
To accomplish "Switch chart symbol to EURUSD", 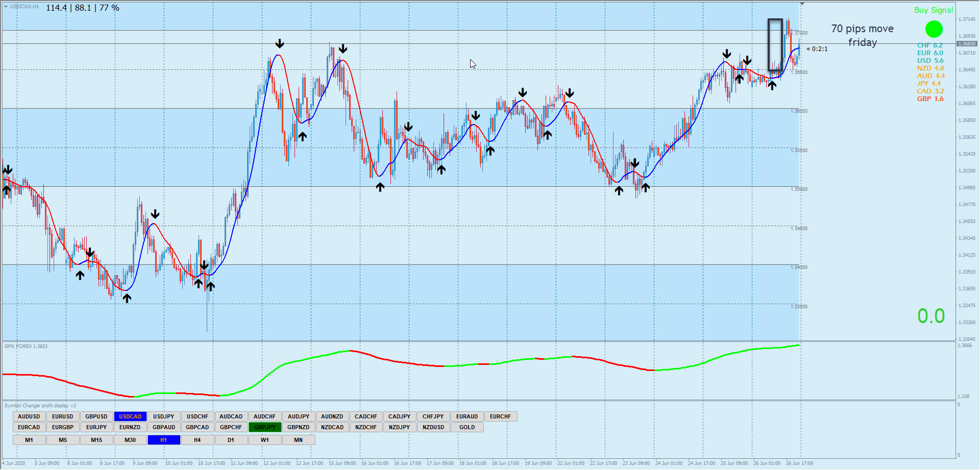I will (x=63, y=416).
